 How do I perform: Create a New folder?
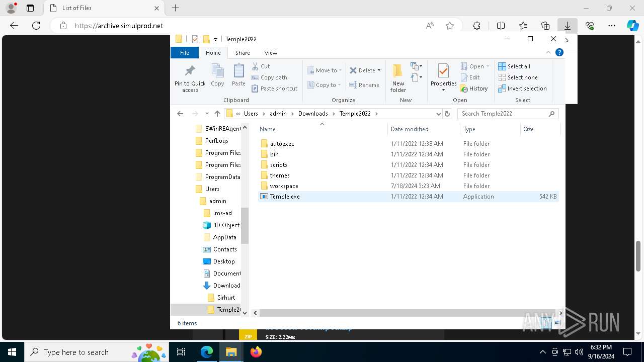point(398,78)
